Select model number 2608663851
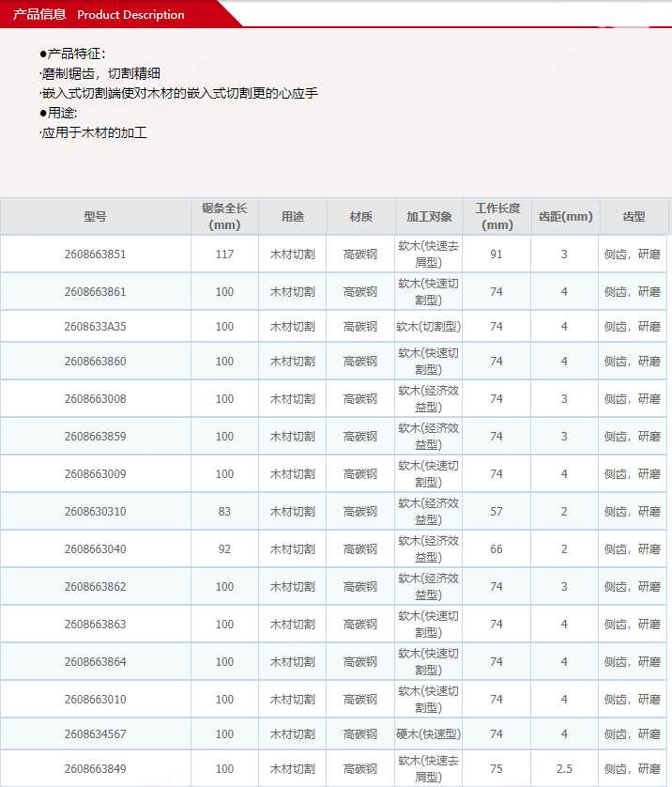 pos(95,255)
